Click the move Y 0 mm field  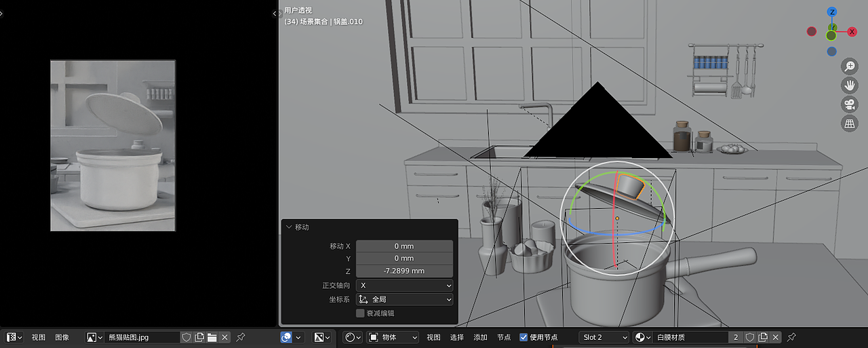(x=405, y=258)
